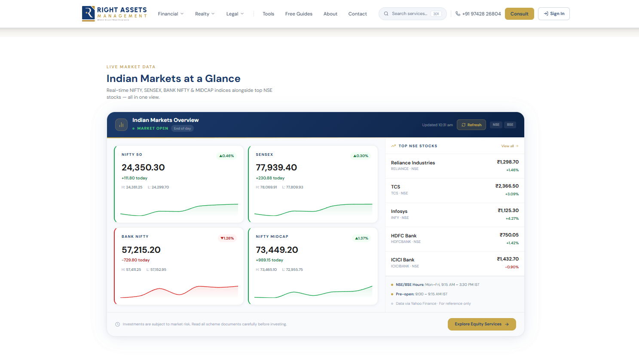Select the Infosys stock row
Viewport: 639px width, 364px height.
coord(455,215)
